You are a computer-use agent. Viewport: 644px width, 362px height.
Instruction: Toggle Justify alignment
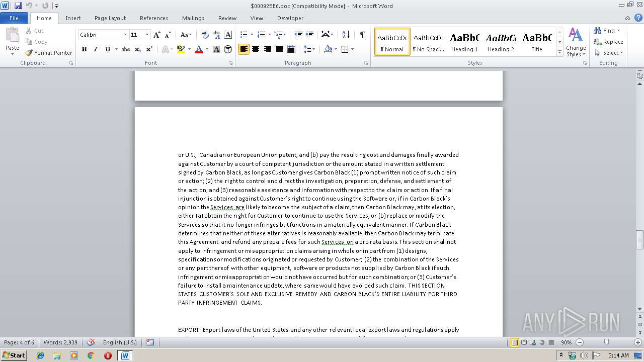click(280, 49)
